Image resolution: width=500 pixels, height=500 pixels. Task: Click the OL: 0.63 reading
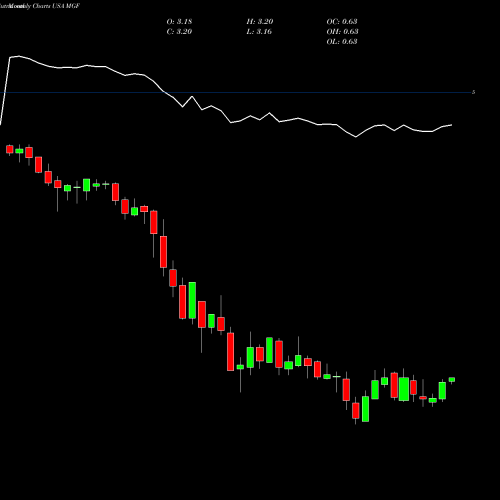(342, 42)
